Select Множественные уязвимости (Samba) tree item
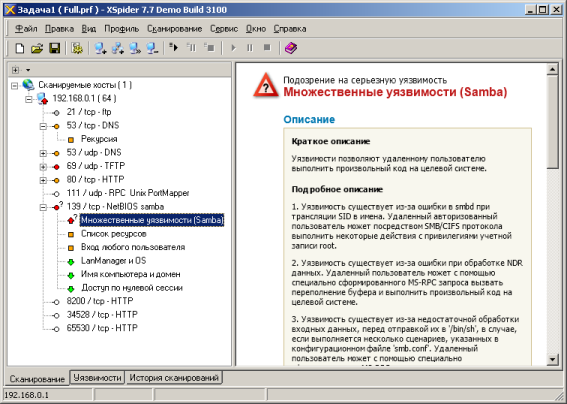 [x=152, y=220]
